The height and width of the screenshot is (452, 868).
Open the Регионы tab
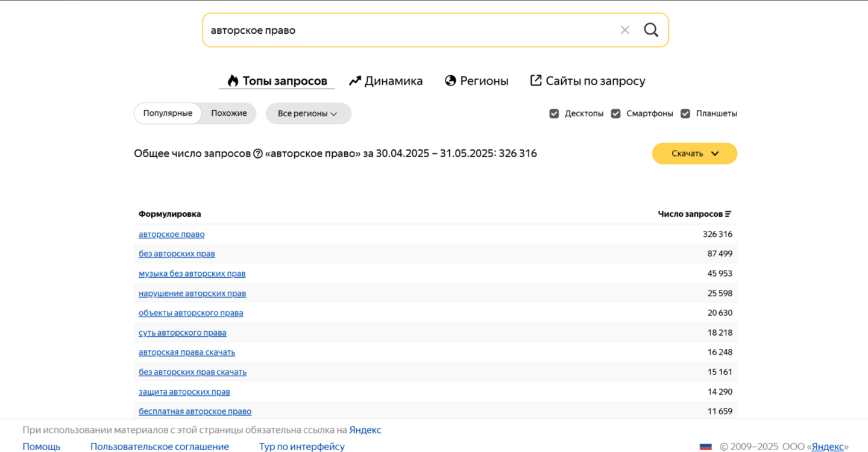[477, 81]
